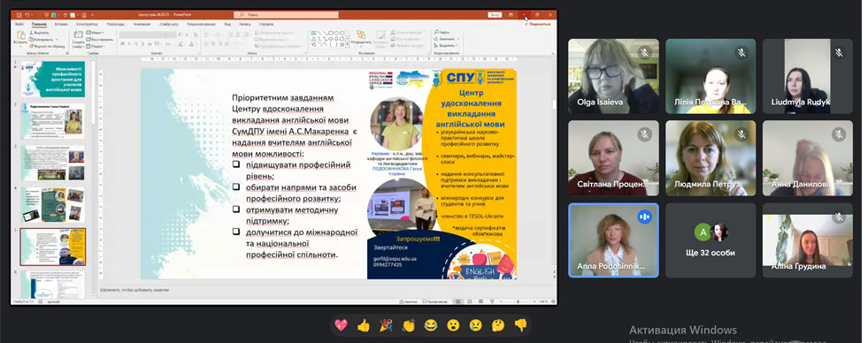This screenshot has width=868, height=343.
Task: Switch to slide sorter view in status bar
Action: pos(470,301)
